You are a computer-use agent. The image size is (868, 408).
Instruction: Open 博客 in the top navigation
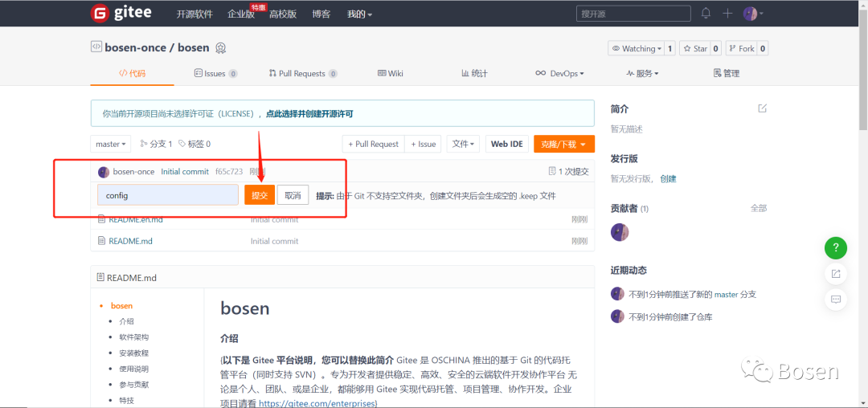pos(321,14)
